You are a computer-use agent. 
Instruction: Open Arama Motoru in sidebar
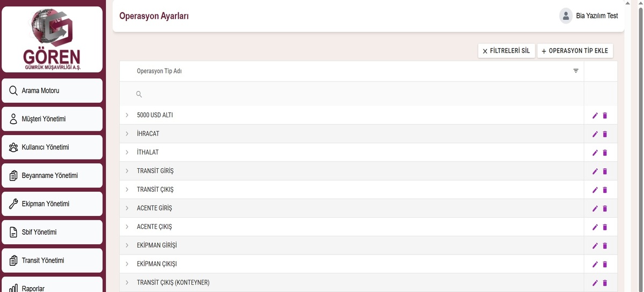click(x=52, y=91)
